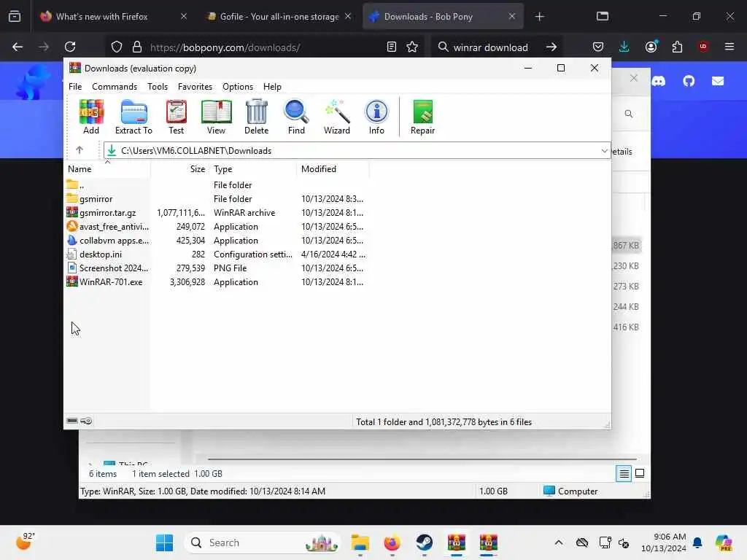Image resolution: width=747 pixels, height=560 pixels.
Task: Open File Explorer from the taskbar
Action: pos(360,542)
